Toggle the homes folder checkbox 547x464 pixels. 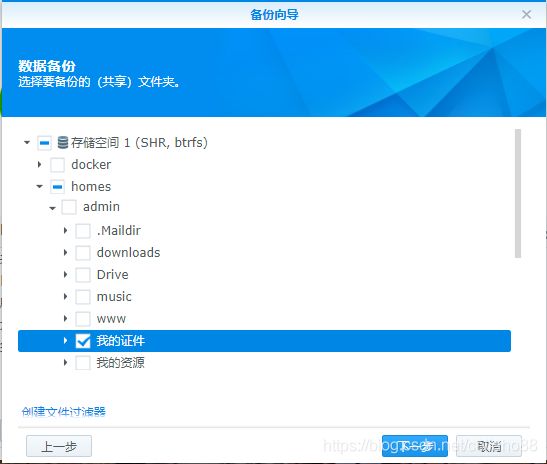coord(57,187)
